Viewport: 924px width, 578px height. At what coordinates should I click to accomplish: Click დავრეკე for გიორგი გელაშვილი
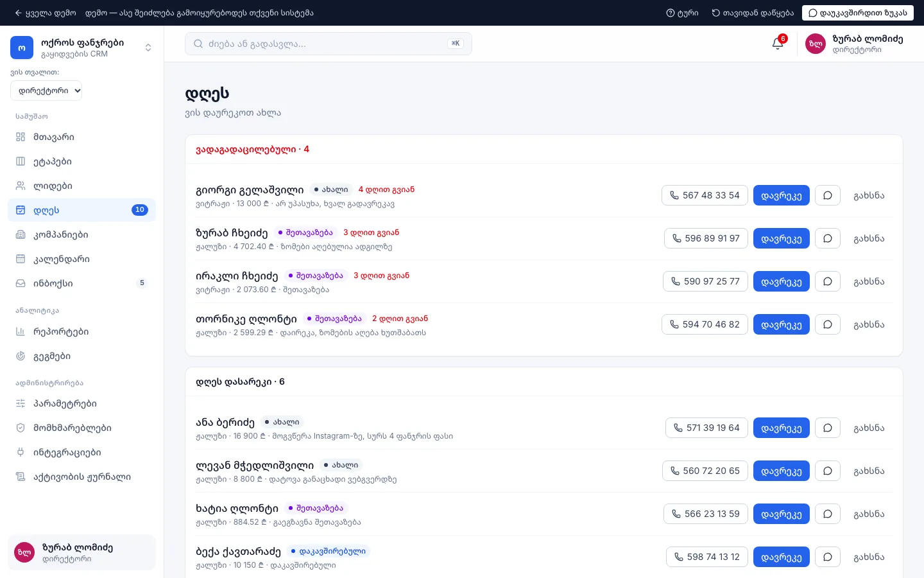[x=782, y=195]
